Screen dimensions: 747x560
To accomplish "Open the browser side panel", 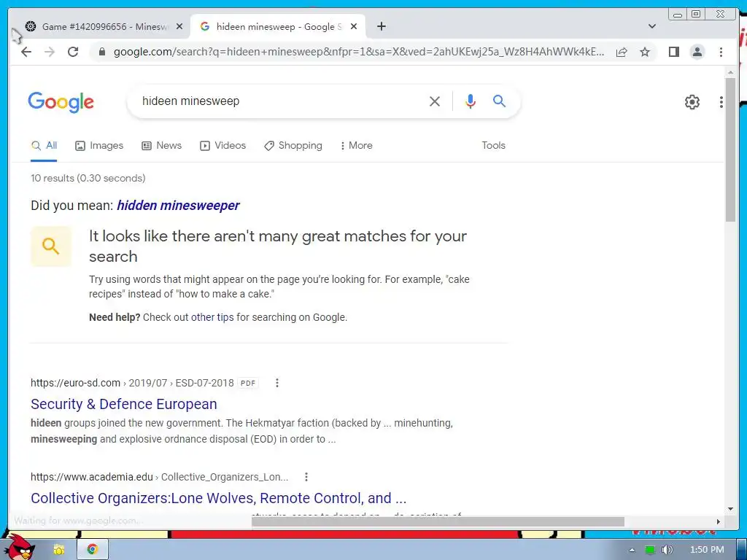I will [x=673, y=52].
